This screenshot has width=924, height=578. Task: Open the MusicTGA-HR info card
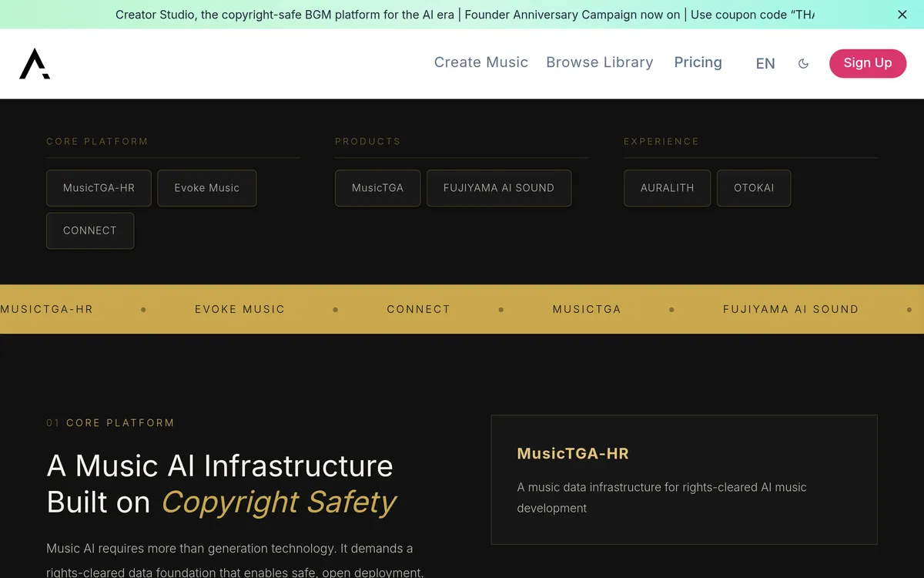tap(684, 479)
